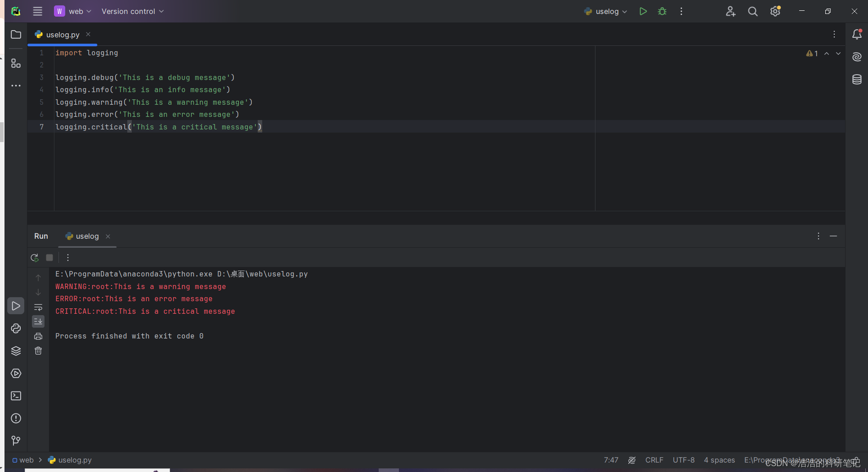The height and width of the screenshot is (472, 868).
Task: Open editor tab options menu
Action: [834, 34]
